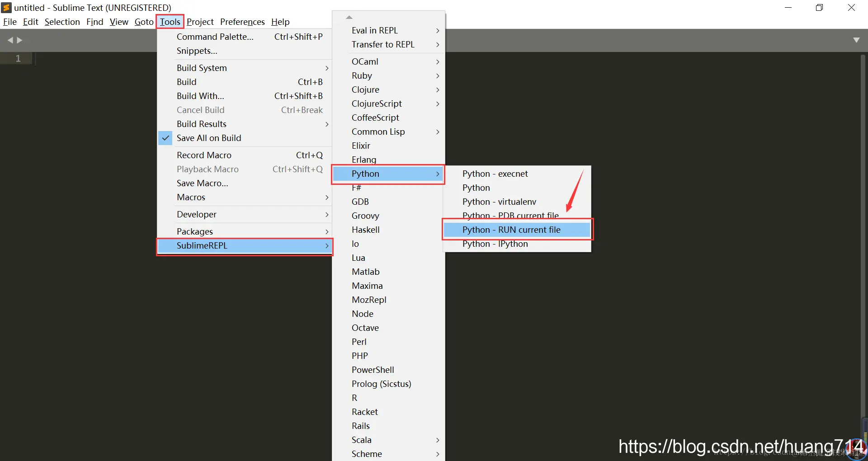Expand the Scheme REPL submenu
The width and height of the screenshot is (868, 461).
388,454
